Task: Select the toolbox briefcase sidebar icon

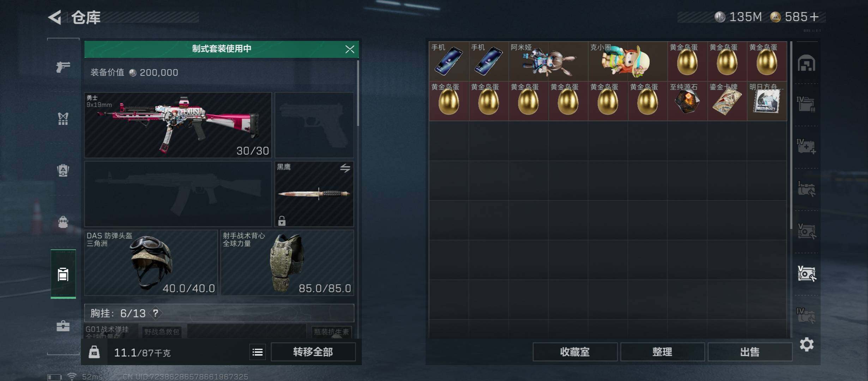Action: 63,326
